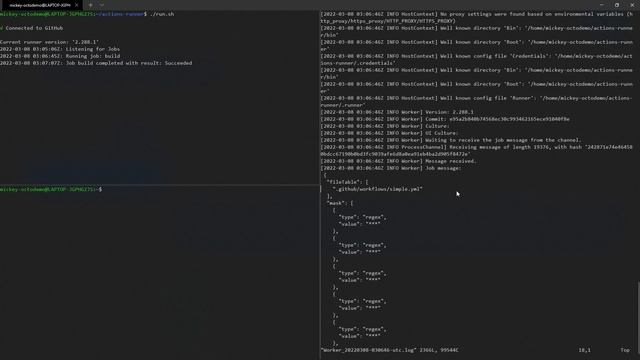The image size is (640, 360).
Task: Click the ./run.sh command text
Action: click(x=162, y=14)
